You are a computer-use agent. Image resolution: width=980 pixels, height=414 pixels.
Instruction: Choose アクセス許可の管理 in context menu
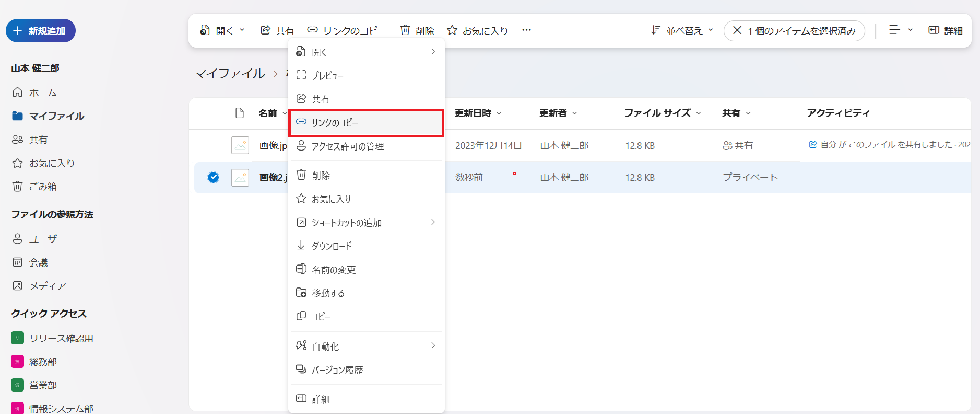pyautogui.click(x=366, y=146)
